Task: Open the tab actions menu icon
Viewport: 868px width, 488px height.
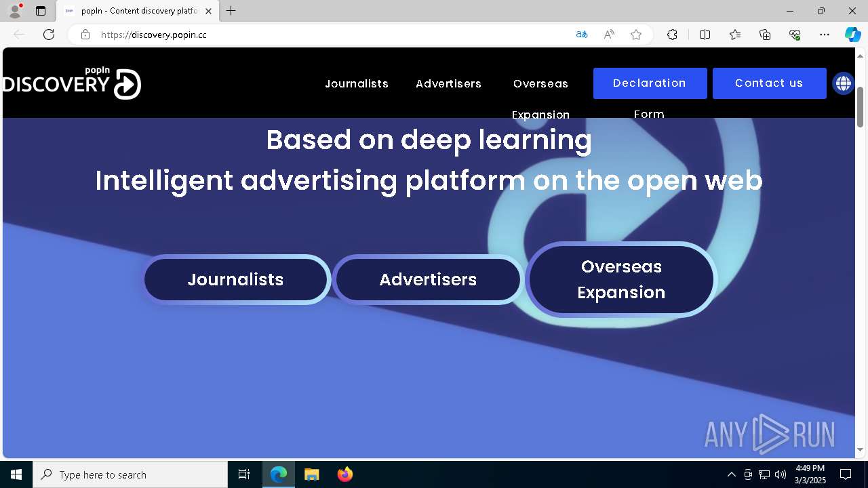Action: pos(41,11)
